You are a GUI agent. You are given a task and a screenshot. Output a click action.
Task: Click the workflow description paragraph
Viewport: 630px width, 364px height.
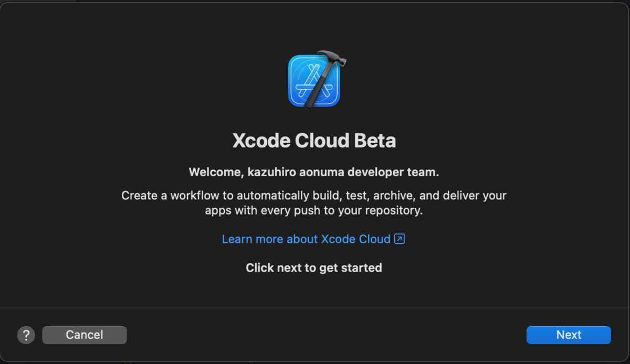pyautogui.click(x=313, y=202)
